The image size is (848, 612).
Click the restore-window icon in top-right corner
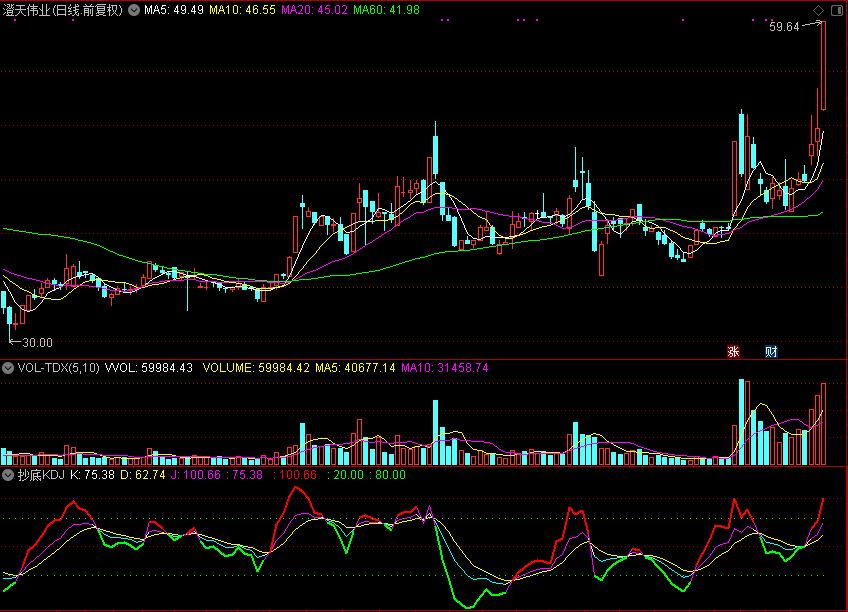click(x=837, y=10)
